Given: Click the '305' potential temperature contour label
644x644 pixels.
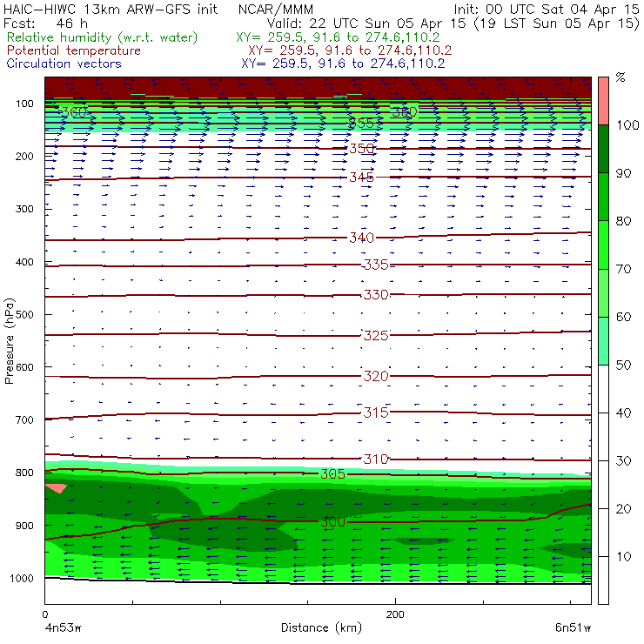Looking at the screenshot, I should [x=332, y=474].
